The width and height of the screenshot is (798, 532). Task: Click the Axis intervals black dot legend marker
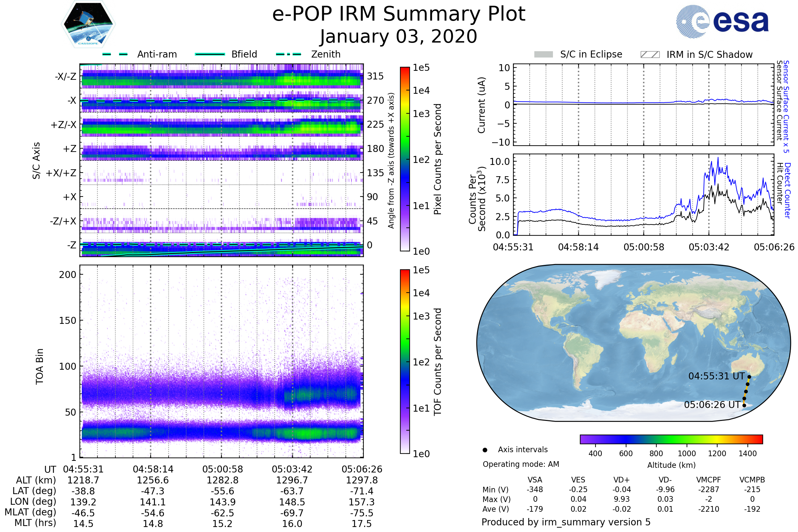point(485,450)
